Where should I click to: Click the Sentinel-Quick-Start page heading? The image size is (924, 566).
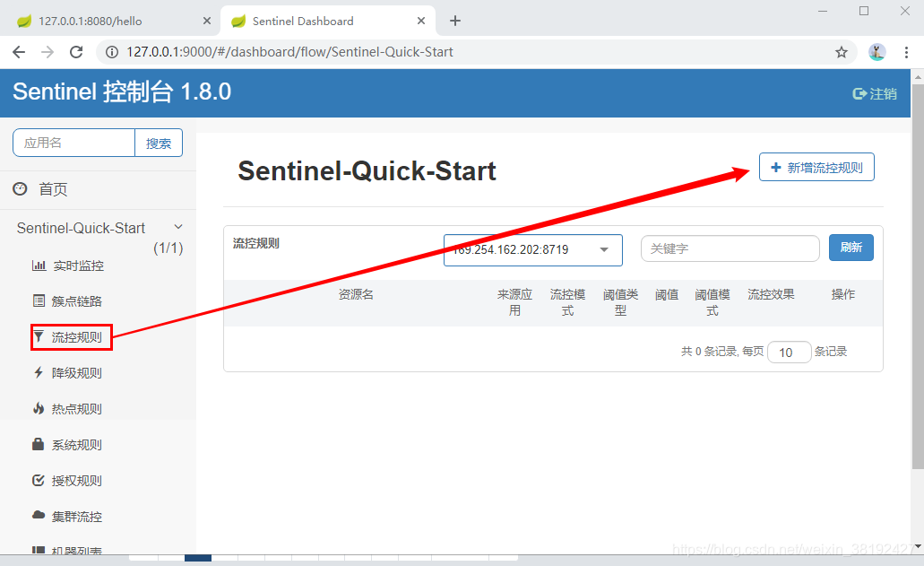click(367, 171)
